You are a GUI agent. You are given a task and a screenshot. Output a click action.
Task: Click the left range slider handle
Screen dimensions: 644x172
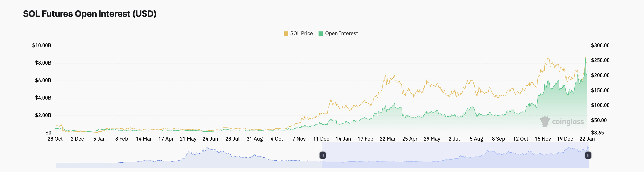click(322, 155)
